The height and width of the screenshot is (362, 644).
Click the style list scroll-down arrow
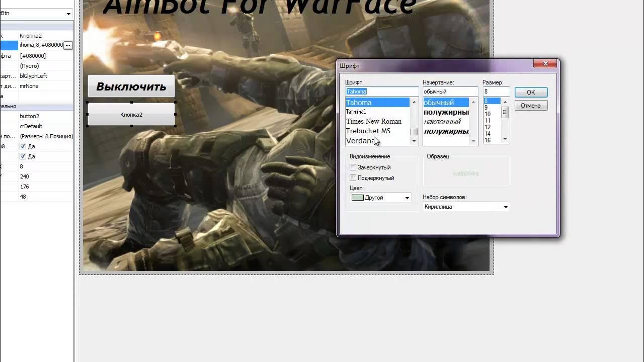coord(473,141)
